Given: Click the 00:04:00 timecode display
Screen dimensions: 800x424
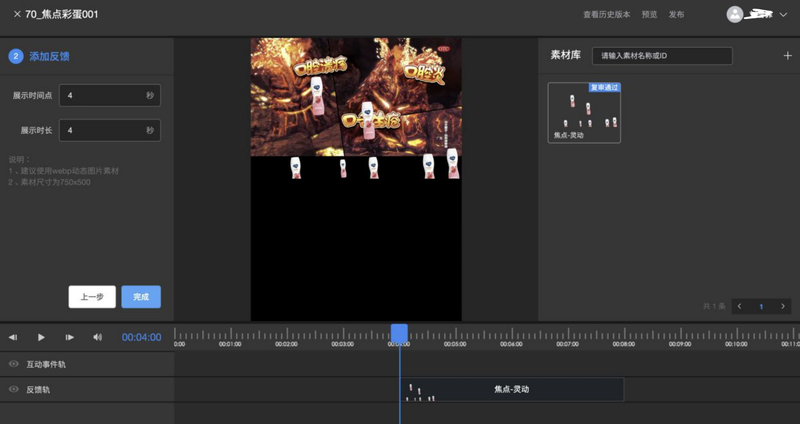Looking at the screenshot, I should (141, 337).
